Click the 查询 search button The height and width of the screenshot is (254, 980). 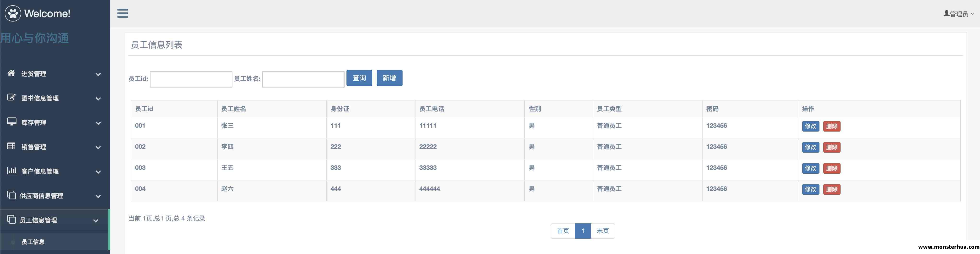point(359,78)
